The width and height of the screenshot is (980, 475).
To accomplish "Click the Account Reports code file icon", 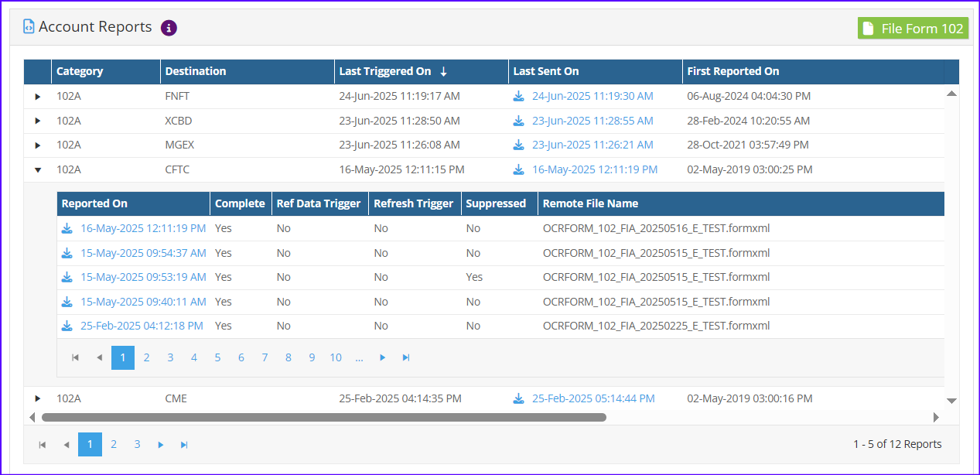I will (x=29, y=27).
